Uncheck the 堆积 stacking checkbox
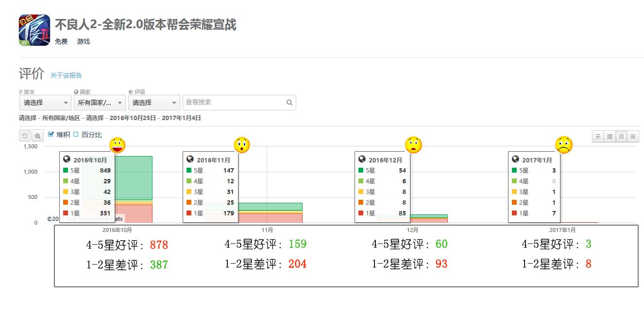 pos(51,135)
